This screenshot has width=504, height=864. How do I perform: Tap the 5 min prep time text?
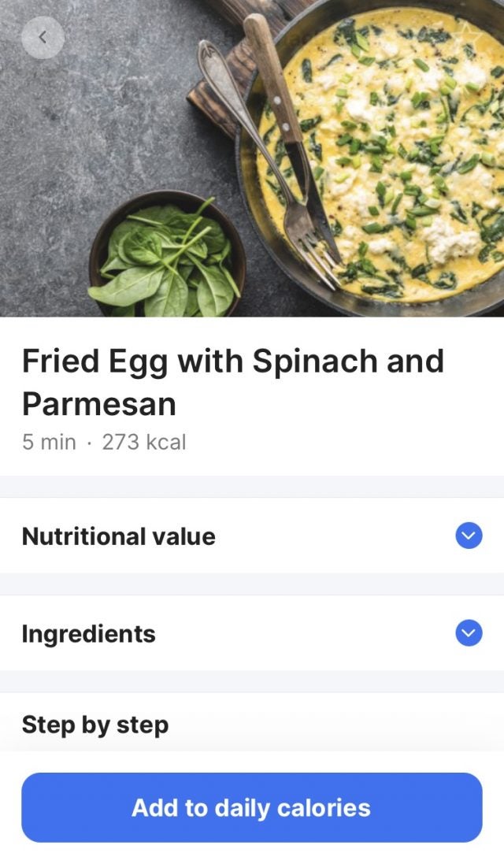[49, 442]
